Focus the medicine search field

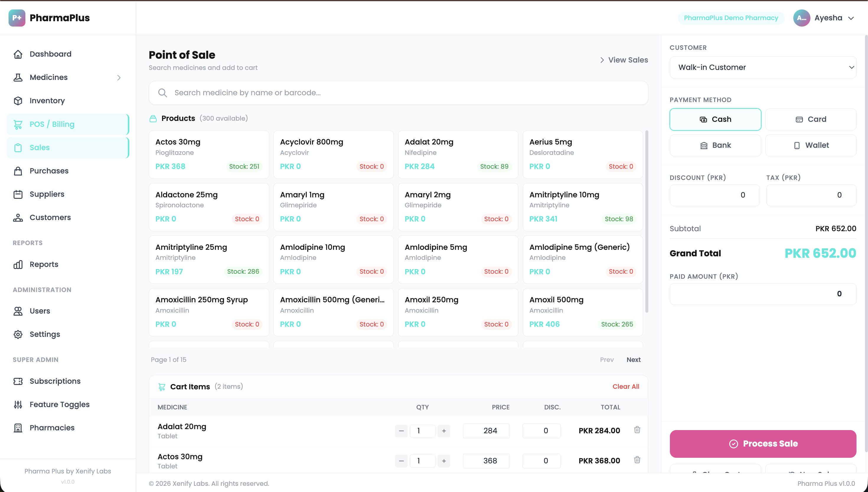[398, 93]
